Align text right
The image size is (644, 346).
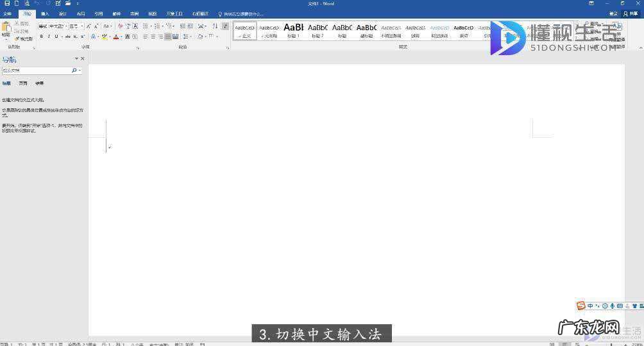pos(160,37)
